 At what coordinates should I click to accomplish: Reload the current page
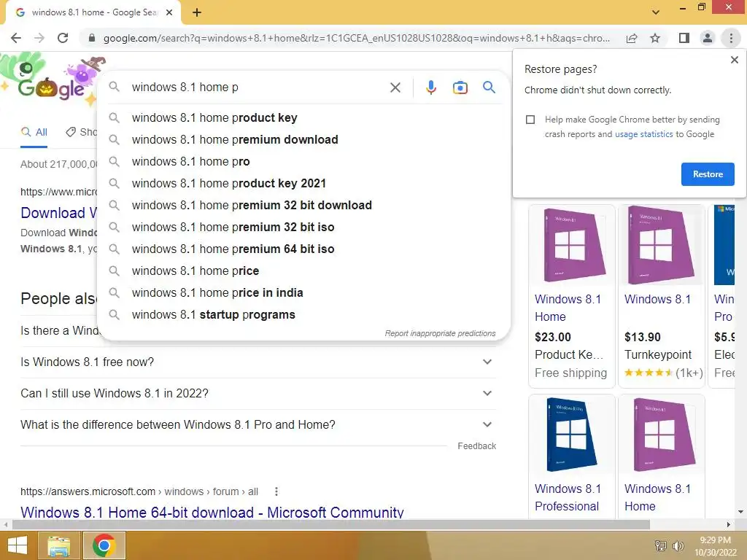(x=63, y=38)
